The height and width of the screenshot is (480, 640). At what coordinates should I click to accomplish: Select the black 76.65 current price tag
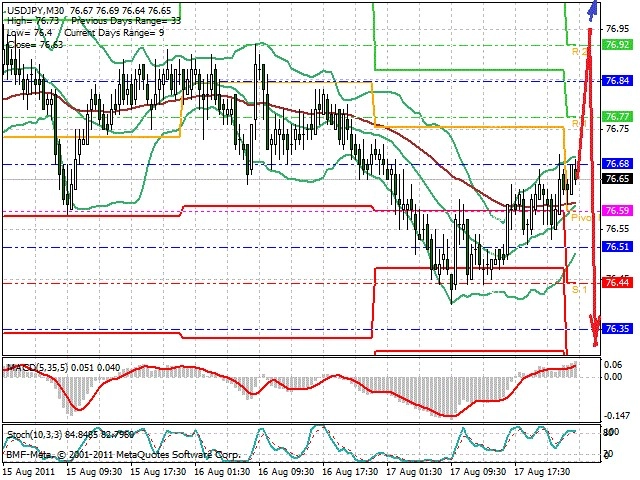617,178
